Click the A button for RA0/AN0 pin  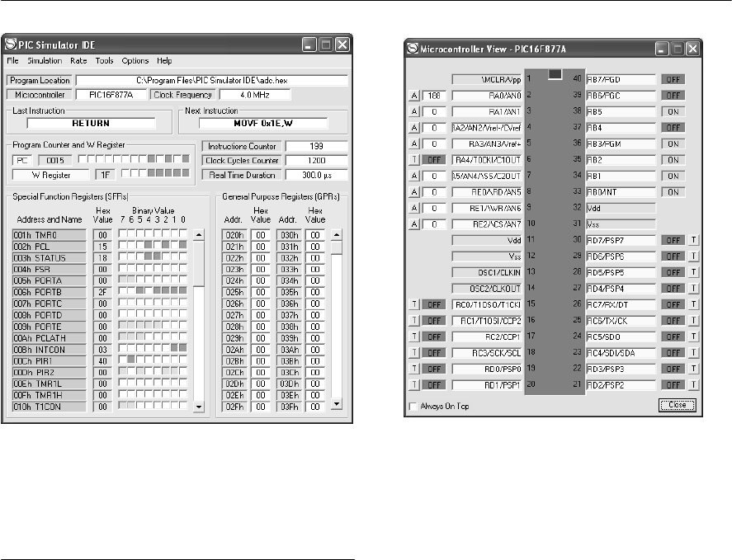[x=413, y=96]
